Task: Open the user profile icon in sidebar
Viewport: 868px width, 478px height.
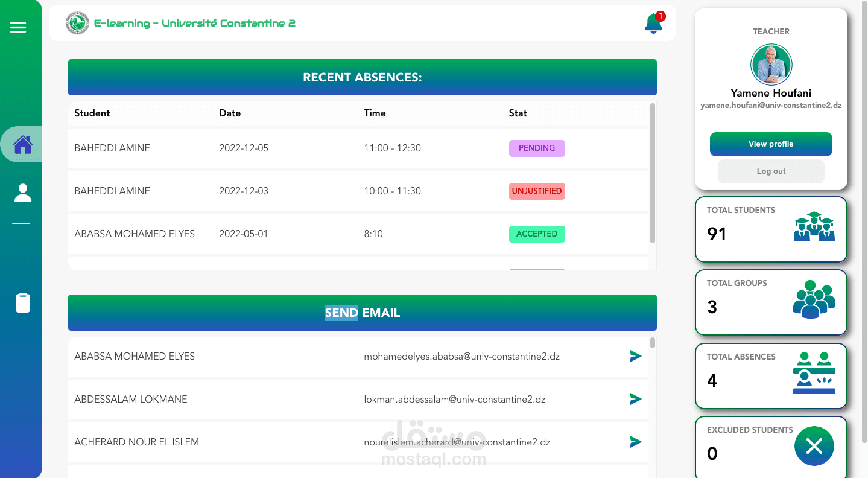Action: pyautogui.click(x=22, y=193)
